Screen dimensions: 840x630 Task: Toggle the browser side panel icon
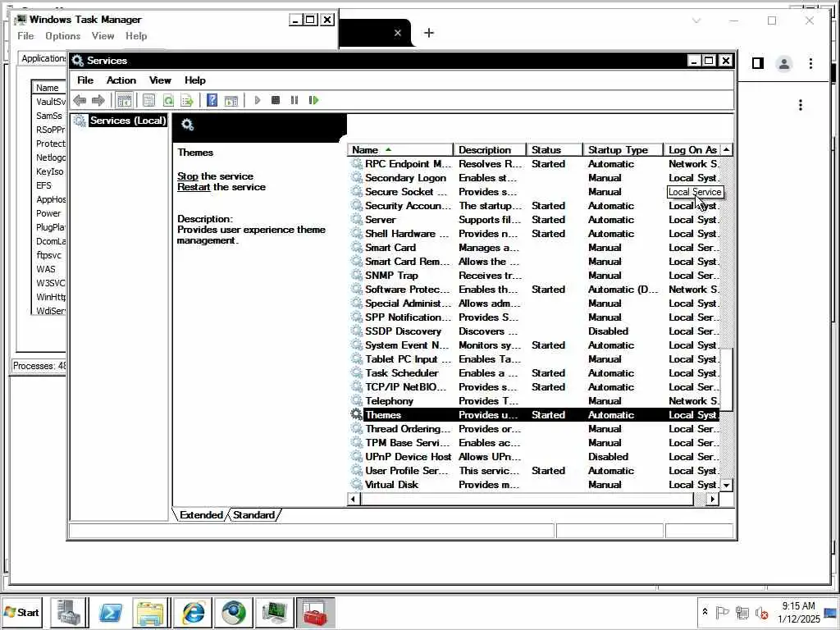(x=757, y=64)
